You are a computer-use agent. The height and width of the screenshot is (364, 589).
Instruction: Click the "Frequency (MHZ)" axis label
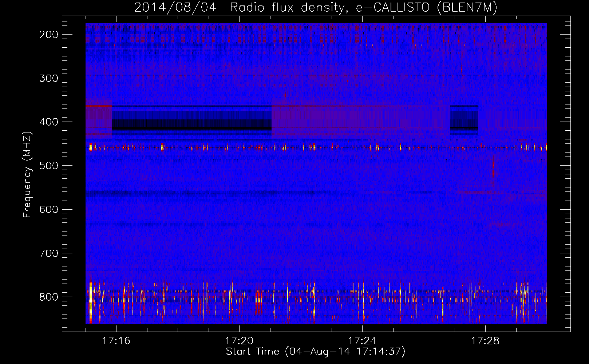coord(27,174)
